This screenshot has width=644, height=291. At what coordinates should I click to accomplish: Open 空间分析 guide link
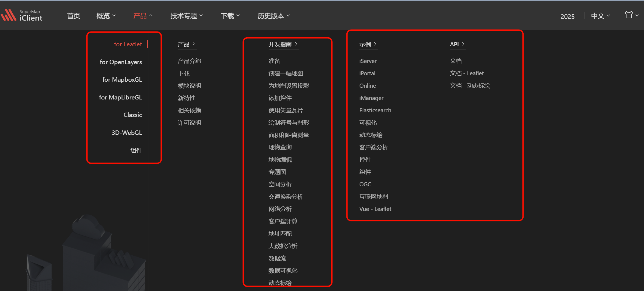[280, 184]
